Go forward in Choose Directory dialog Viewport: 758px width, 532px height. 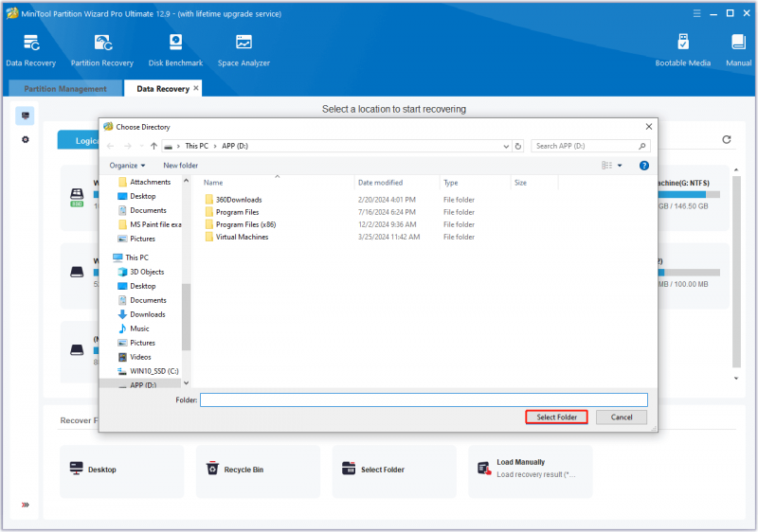click(128, 146)
